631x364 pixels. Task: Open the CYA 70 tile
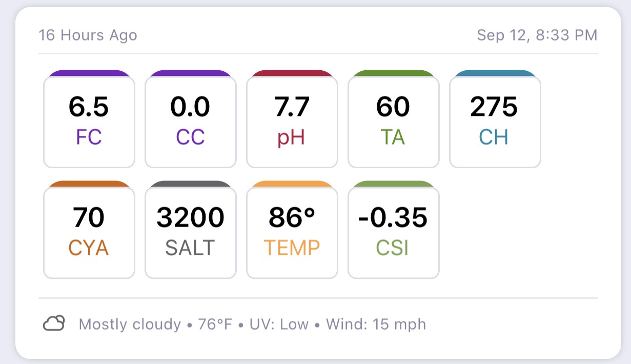coord(89,232)
